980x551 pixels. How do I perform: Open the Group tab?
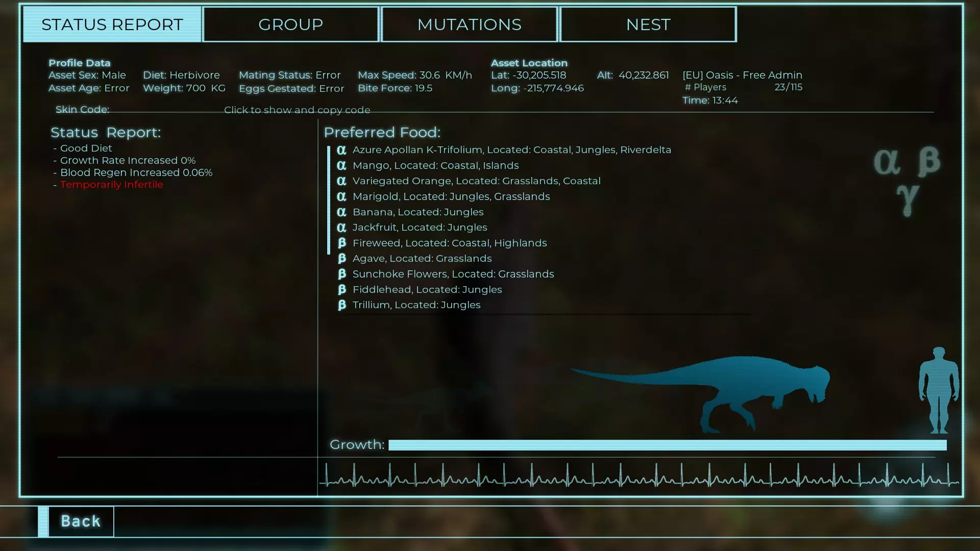[290, 24]
